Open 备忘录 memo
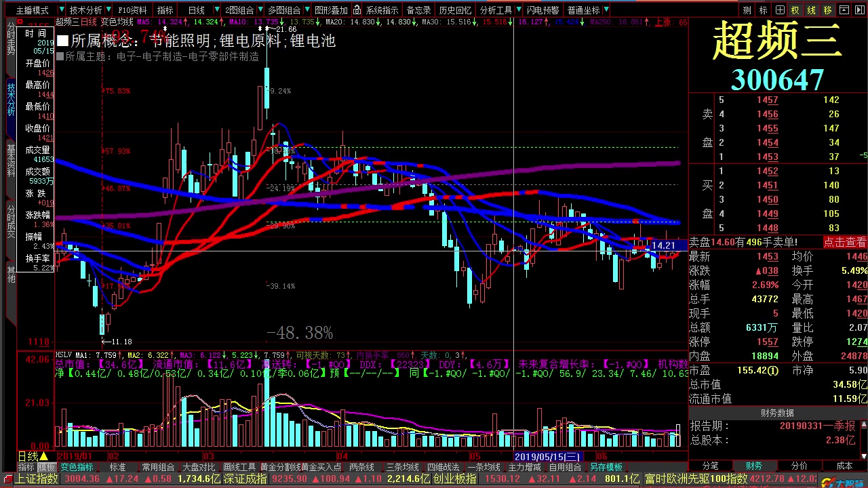The image size is (868, 488). [418, 10]
